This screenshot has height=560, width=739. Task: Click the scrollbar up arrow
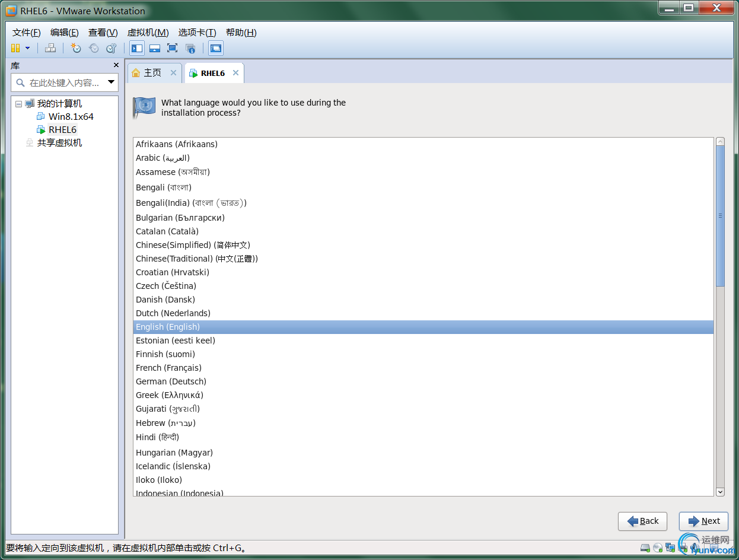click(720, 142)
